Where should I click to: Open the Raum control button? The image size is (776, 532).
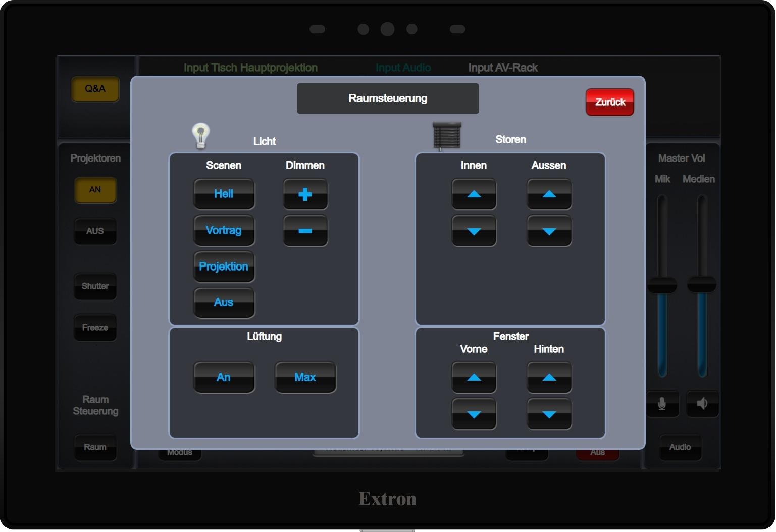95,447
